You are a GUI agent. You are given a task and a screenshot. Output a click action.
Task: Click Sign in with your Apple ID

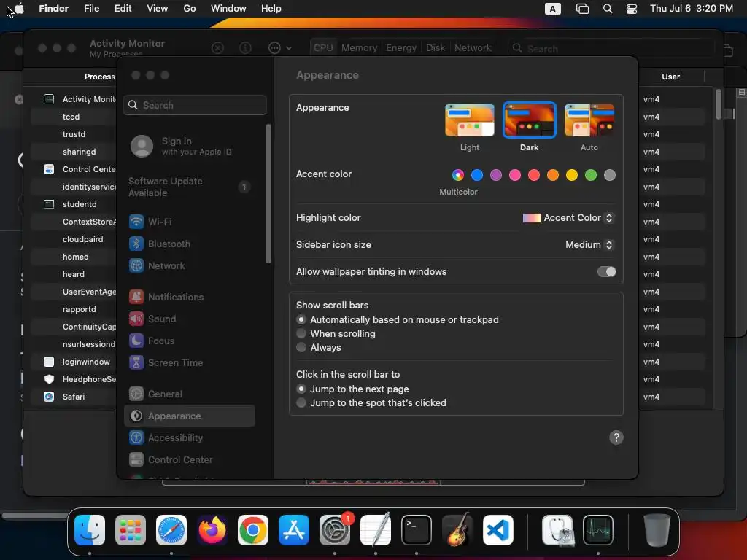pos(190,146)
